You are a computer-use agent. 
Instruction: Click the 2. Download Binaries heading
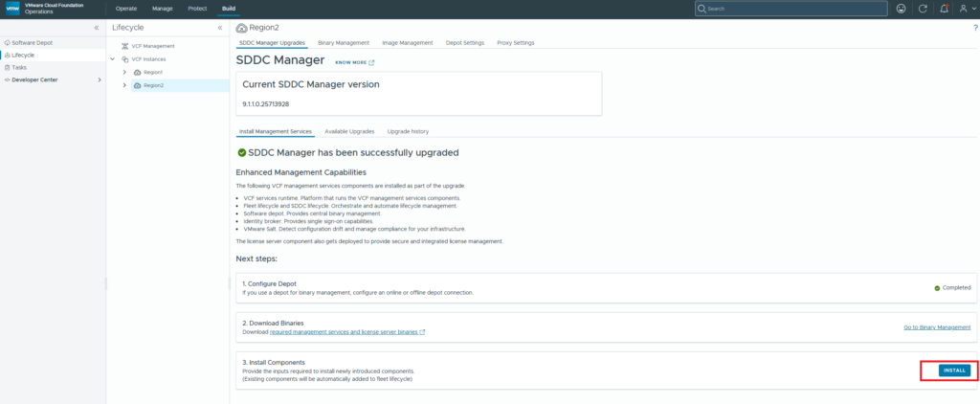click(x=273, y=324)
